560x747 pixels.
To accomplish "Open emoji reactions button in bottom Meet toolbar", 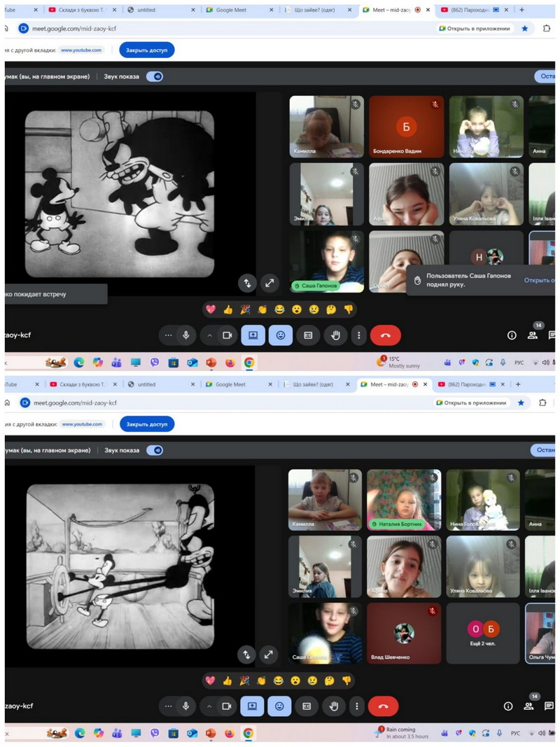I will coord(281,706).
